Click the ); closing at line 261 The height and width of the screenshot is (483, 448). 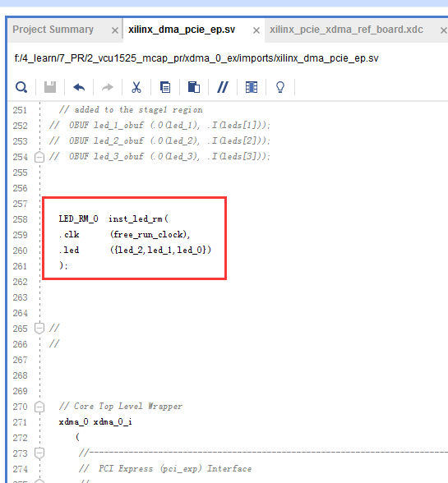(x=63, y=265)
